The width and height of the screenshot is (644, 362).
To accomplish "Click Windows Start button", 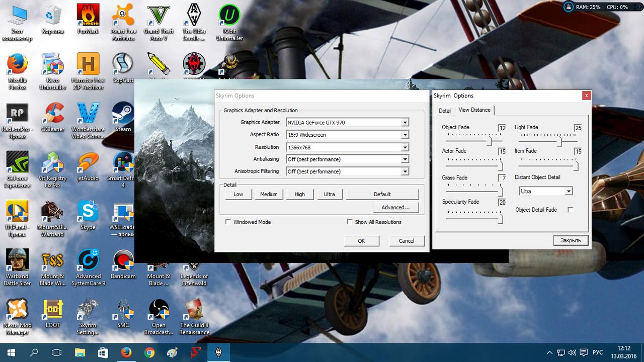I will [x=11, y=352].
